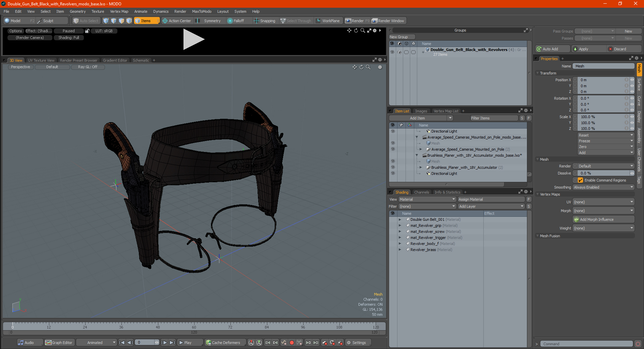Toggle visibility of Average_Speed_Cameras Mesh item
The width and height of the screenshot is (644, 349).
393,143
